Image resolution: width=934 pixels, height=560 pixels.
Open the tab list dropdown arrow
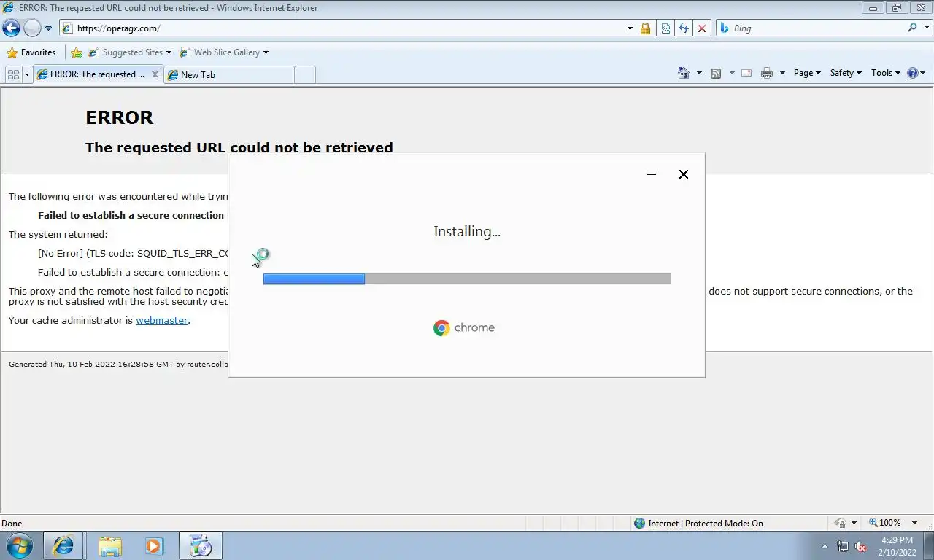coord(27,74)
